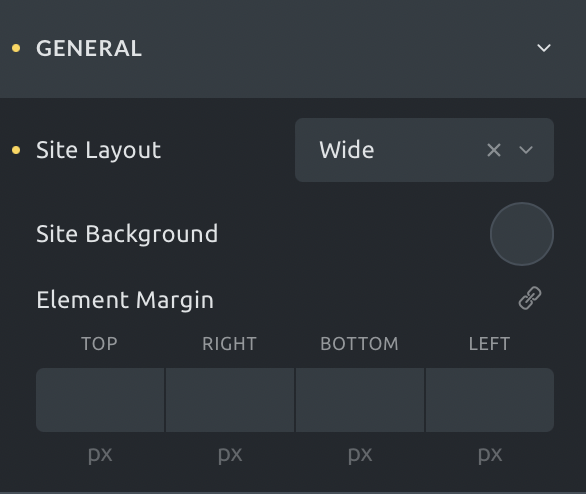This screenshot has width=586, height=494.
Task: Change the px unit under TOP
Action: [100, 455]
